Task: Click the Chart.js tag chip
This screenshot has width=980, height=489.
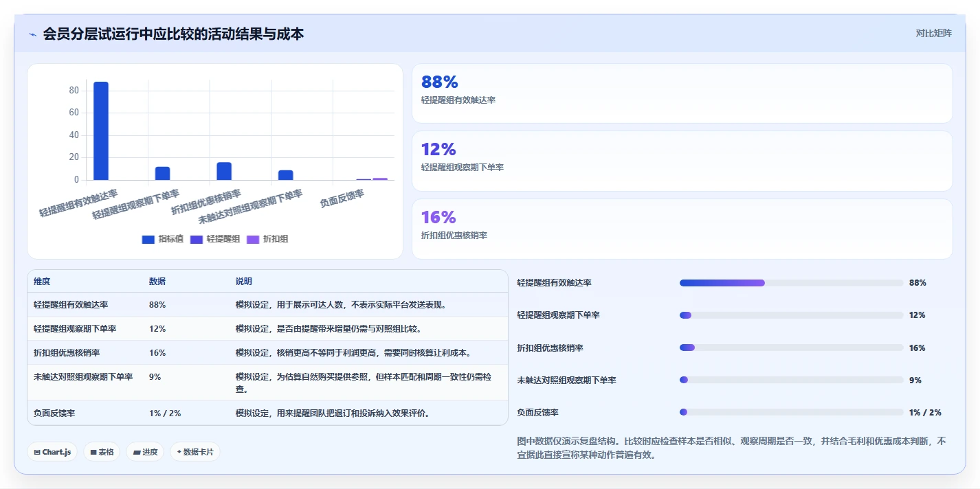Action: (52, 452)
